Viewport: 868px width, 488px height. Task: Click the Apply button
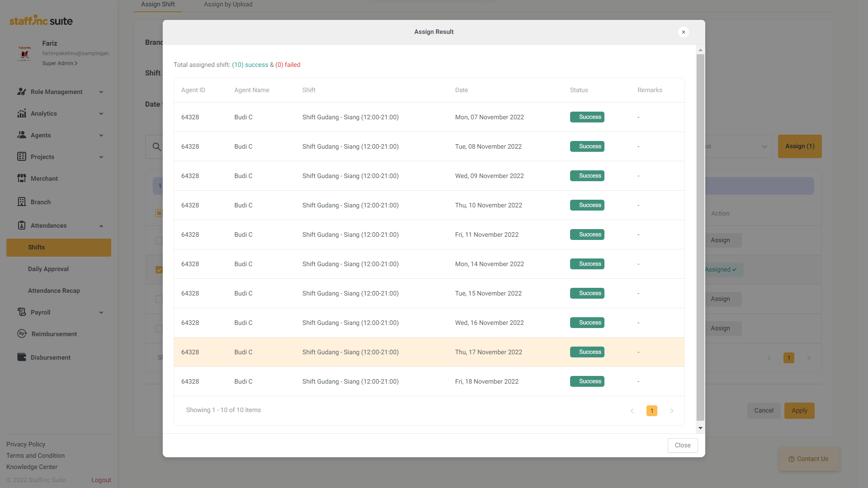[x=799, y=411]
